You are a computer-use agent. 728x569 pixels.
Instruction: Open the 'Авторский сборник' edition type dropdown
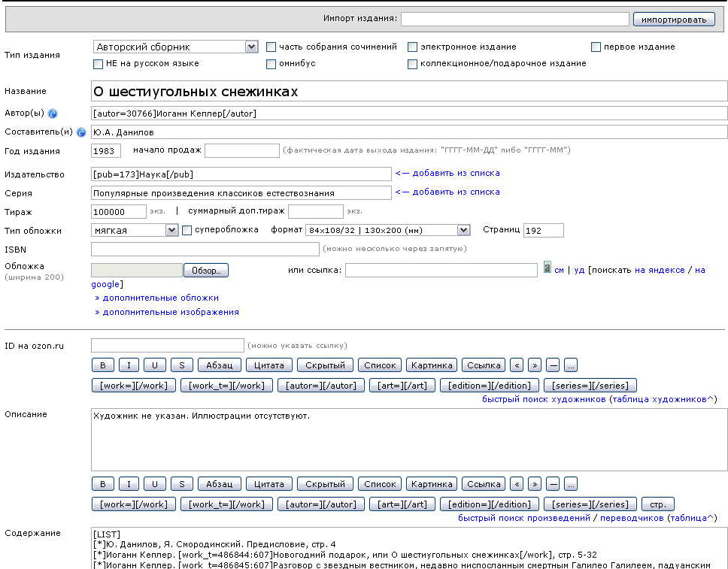click(x=251, y=47)
